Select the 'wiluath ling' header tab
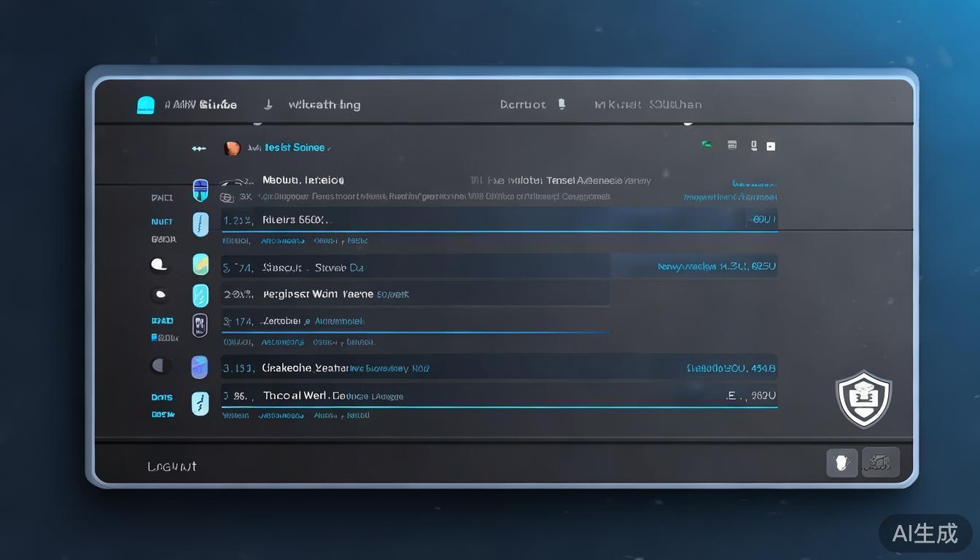980x560 pixels. (x=324, y=104)
